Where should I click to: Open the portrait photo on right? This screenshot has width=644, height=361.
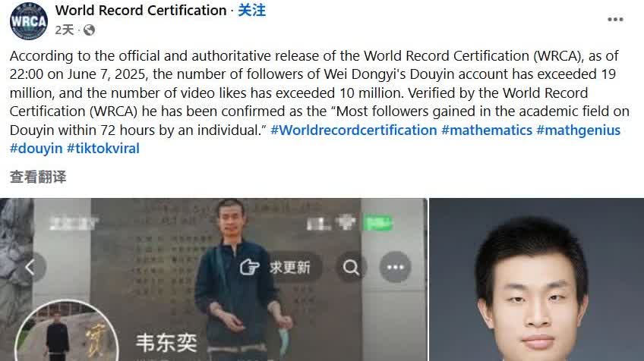pyautogui.click(x=536, y=279)
